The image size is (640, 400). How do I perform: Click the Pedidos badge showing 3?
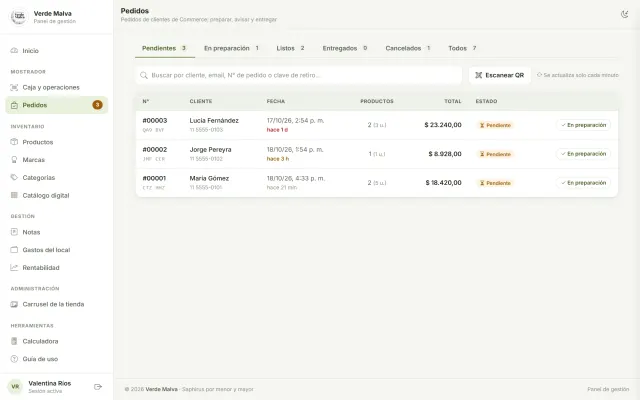pos(97,105)
